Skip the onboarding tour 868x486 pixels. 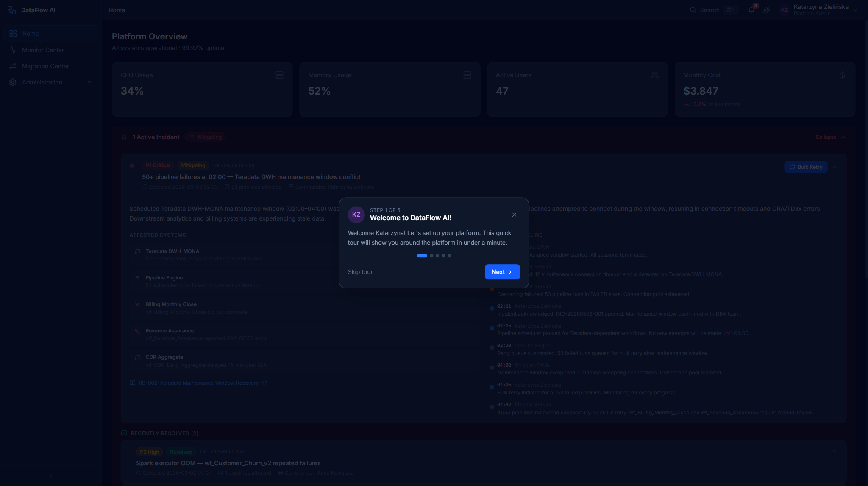[360, 272]
